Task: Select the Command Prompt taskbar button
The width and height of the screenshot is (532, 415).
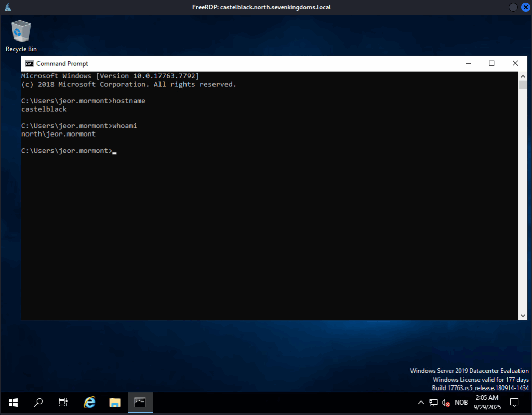Action: pyautogui.click(x=140, y=402)
